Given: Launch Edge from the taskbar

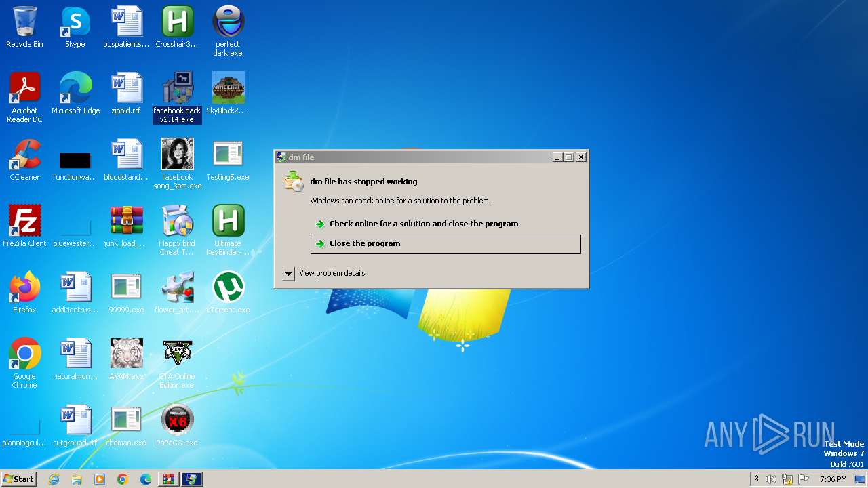Looking at the screenshot, I should 146,479.
